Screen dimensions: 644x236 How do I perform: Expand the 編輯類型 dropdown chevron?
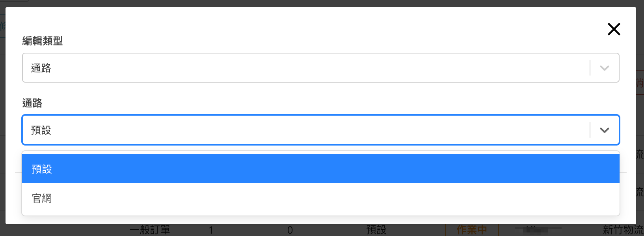[x=604, y=68]
